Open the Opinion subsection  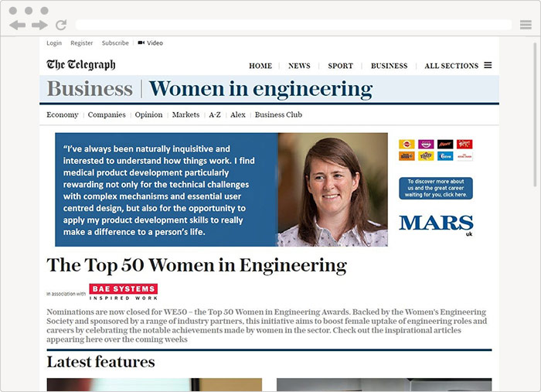click(148, 114)
